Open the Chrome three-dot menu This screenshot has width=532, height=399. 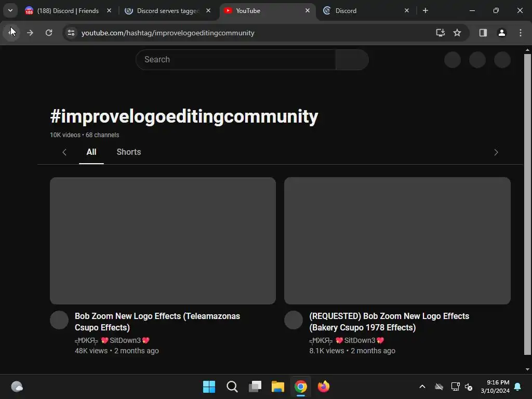(x=520, y=33)
